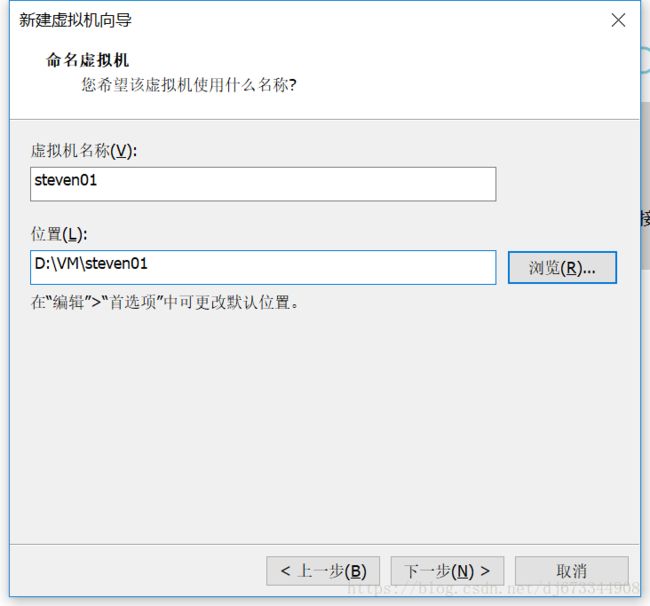Click the title text 新建虚拟机向导
This screenshot has height=606, width=650.
coord(75,20)
